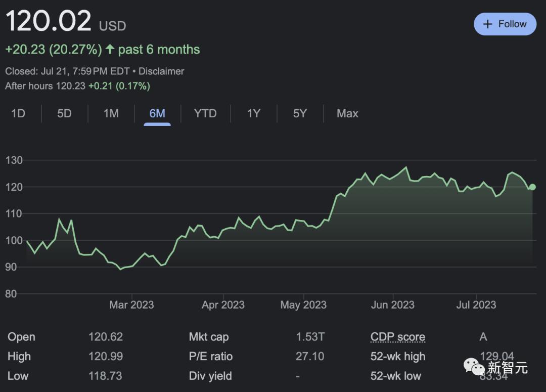This screenshot has height=392, width=546.
Task: Select the 1D time range tab
Action: point(18,113)
